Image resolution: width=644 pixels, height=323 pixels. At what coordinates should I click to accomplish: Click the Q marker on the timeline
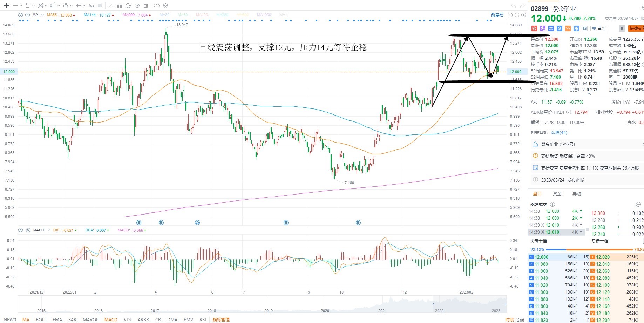[197, 223]
